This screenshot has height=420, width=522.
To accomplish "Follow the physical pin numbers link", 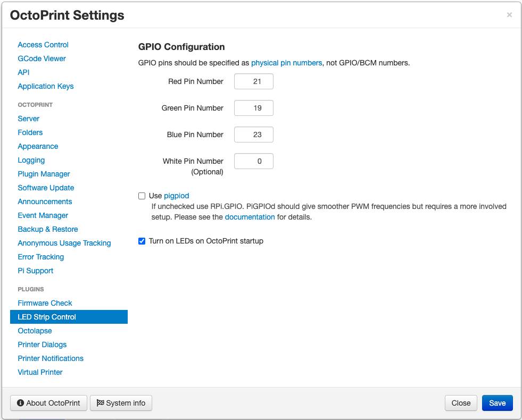I will tap(287, 63).
